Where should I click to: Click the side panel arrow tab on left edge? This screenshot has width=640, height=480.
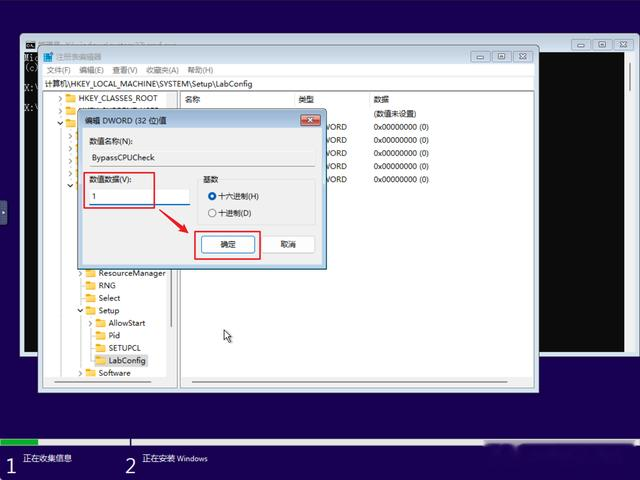pyautogui.click(x=3, y=212)
